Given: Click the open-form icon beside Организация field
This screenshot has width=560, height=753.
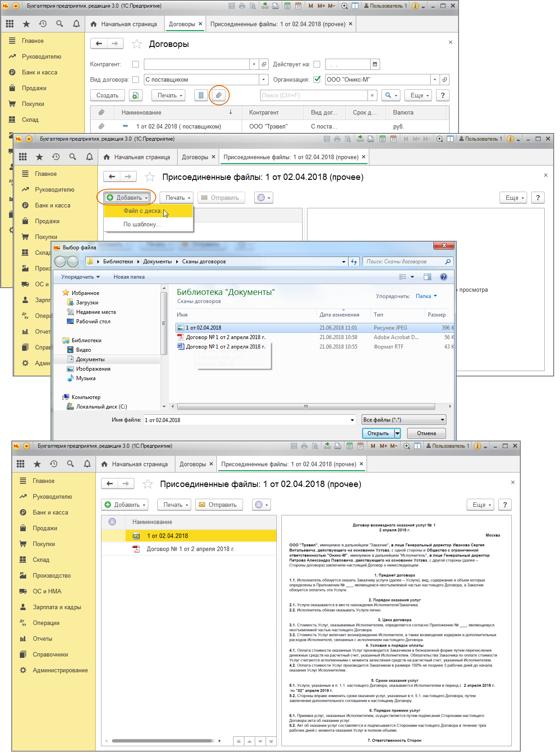Looking at the screenshot, I should pyautogui.click(x=445, y=80).
